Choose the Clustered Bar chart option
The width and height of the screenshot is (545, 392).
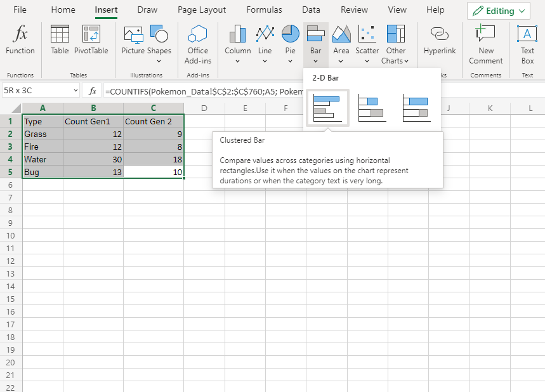327,108
